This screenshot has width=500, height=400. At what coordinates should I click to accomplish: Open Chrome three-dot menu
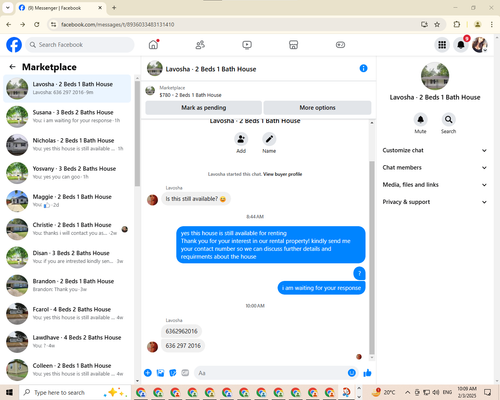tap(492, 24)
